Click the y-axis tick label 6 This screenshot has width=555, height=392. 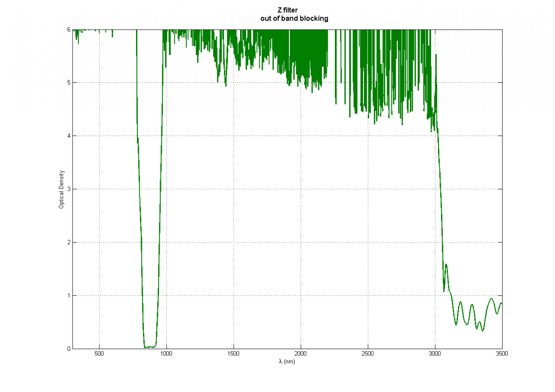(x=68, y=30)
